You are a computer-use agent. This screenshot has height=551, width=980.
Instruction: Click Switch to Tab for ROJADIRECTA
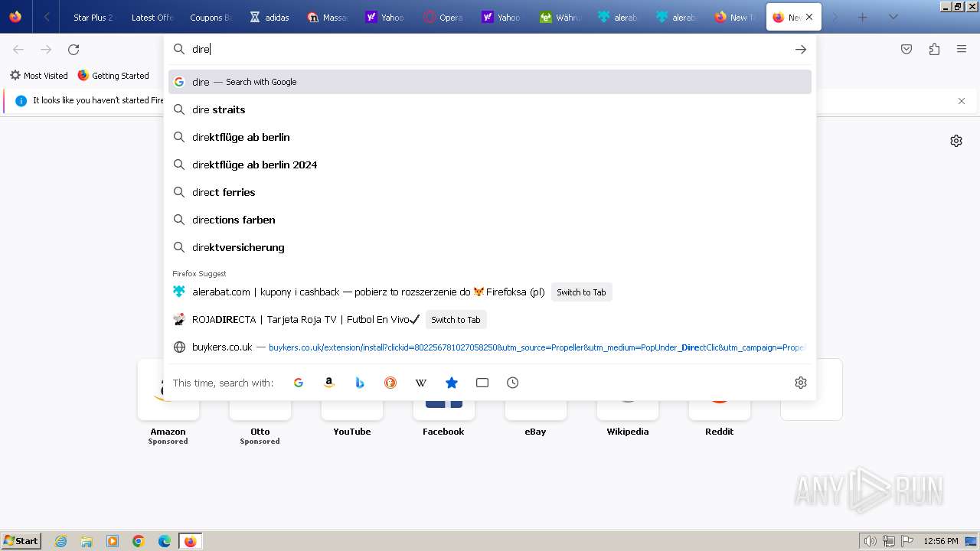pyautogui.click(x=456, y=320)
